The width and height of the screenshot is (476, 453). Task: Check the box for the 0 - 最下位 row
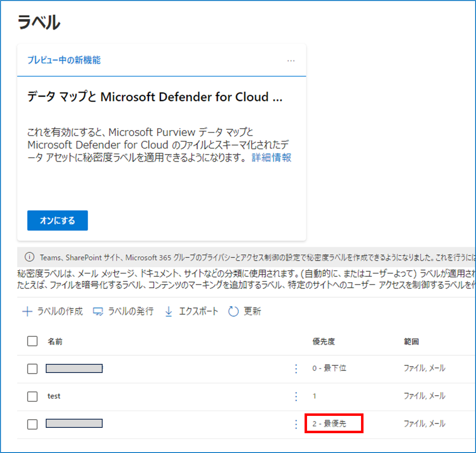tap(32, 369)
